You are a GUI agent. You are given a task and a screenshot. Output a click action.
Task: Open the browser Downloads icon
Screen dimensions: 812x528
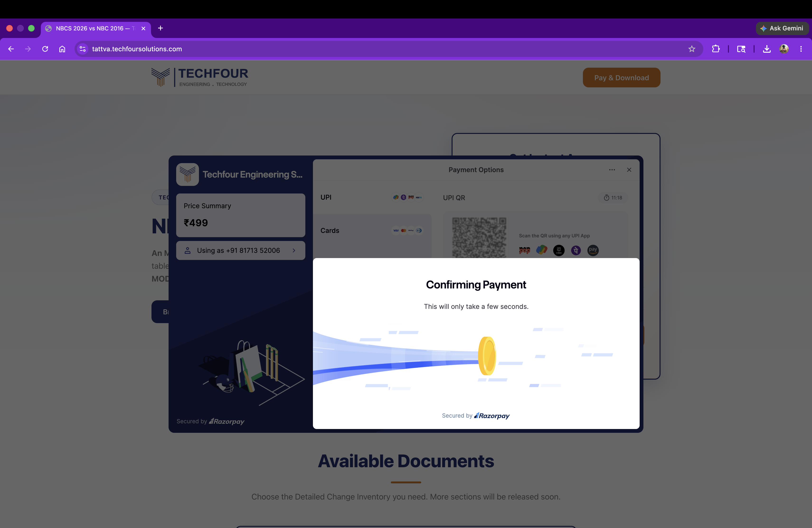coord(767,49)
